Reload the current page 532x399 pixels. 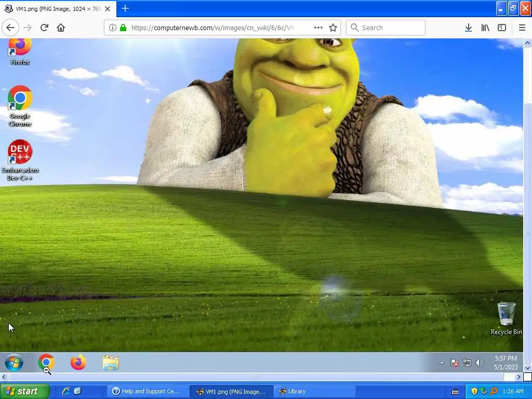pyautogui.click(x=44, y=28)
